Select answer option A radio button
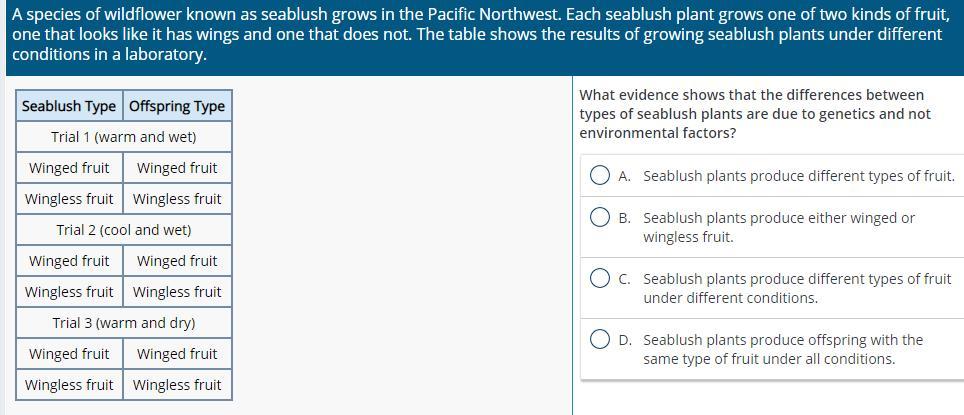 (x=600, y=176)
